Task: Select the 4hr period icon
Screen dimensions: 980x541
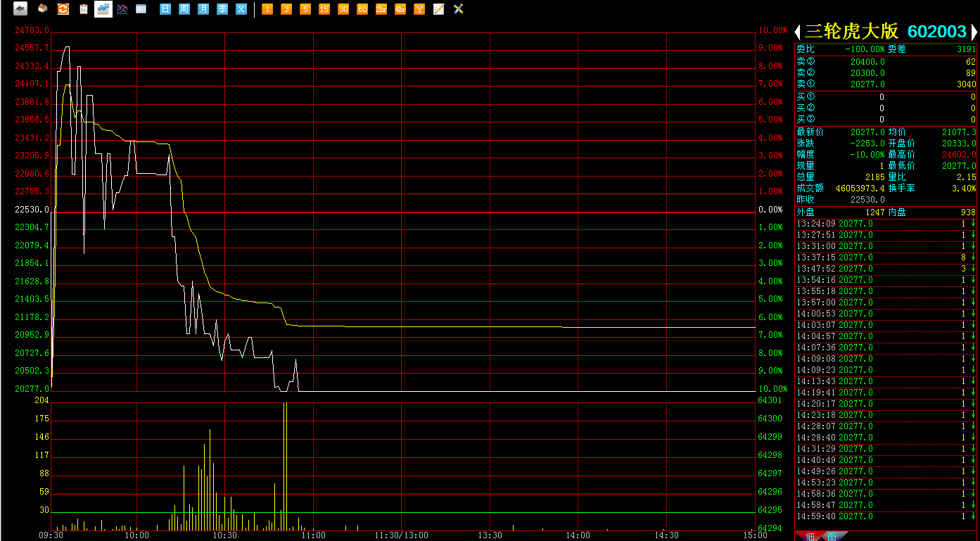Action: (400, 9)
